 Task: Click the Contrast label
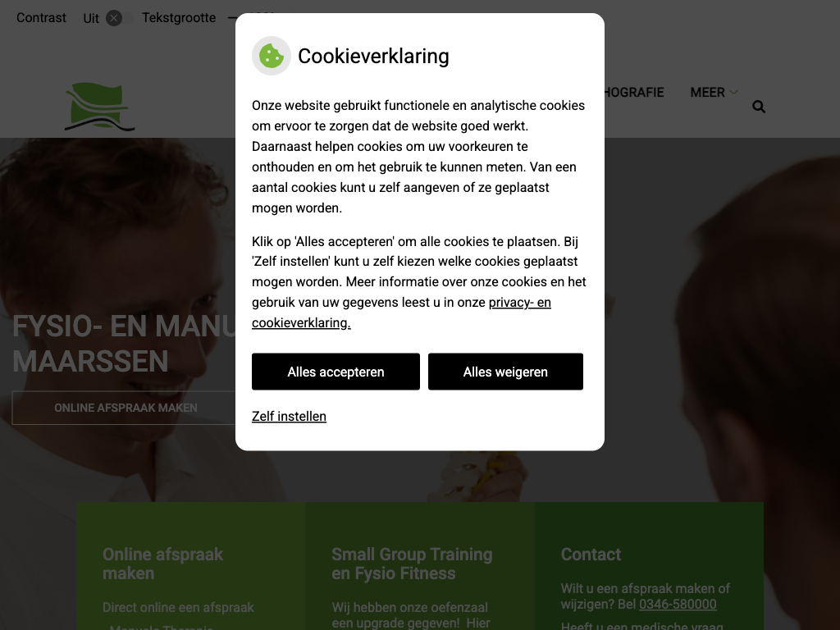tap(41, 18)
